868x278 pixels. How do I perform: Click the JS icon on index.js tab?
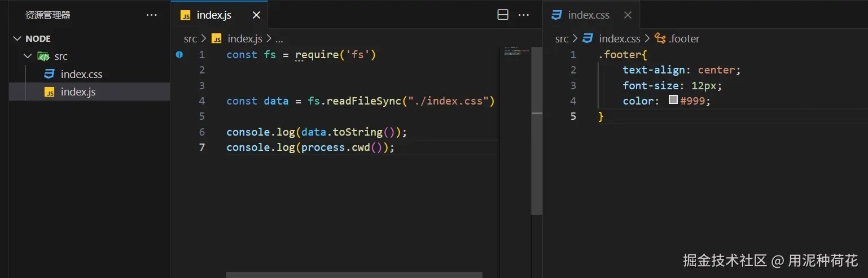tap(186, 15)
